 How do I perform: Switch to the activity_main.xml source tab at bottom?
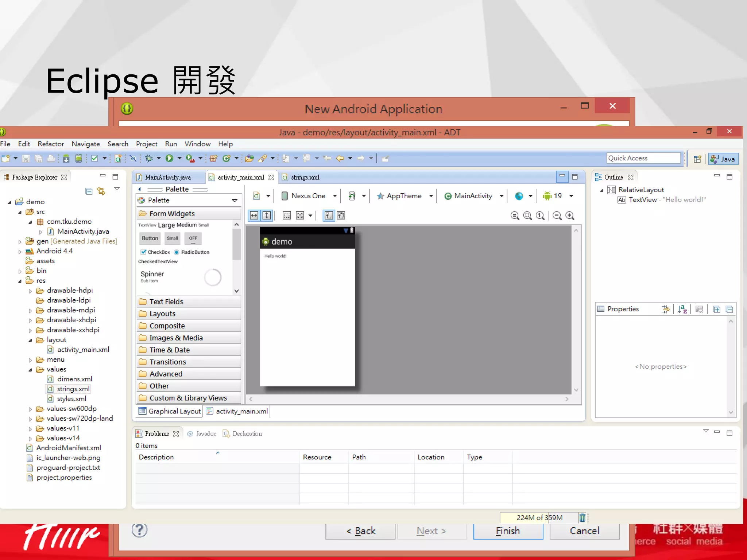pos(237,411)
